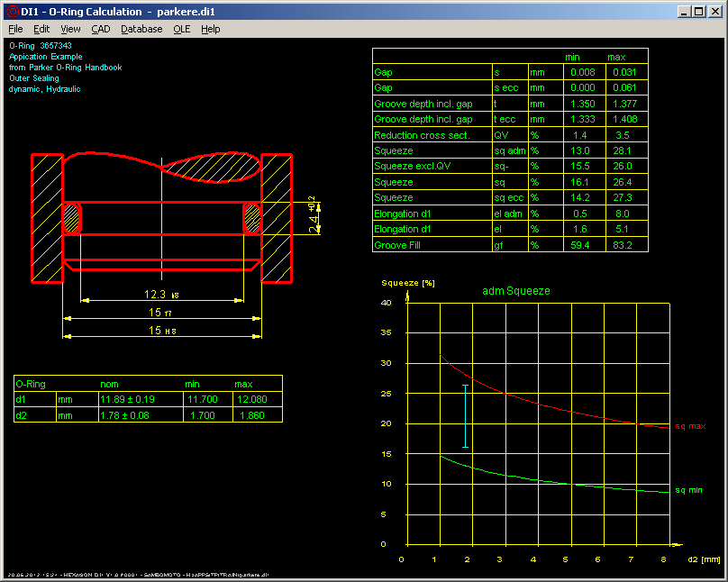Click the d1 nominal value '11.89 ± 0.19'
The width and height of the screenshot is (728, 582).
(x=127, y=400)
